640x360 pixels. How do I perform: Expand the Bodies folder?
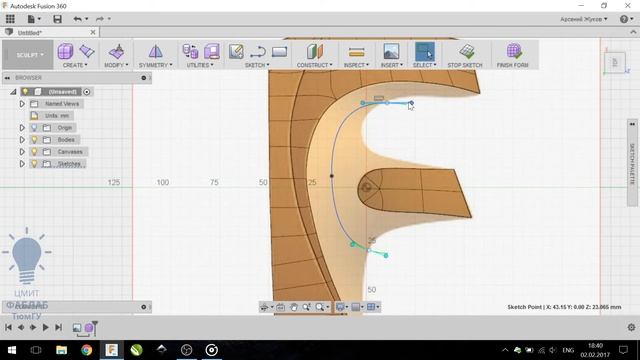(22, 140)
